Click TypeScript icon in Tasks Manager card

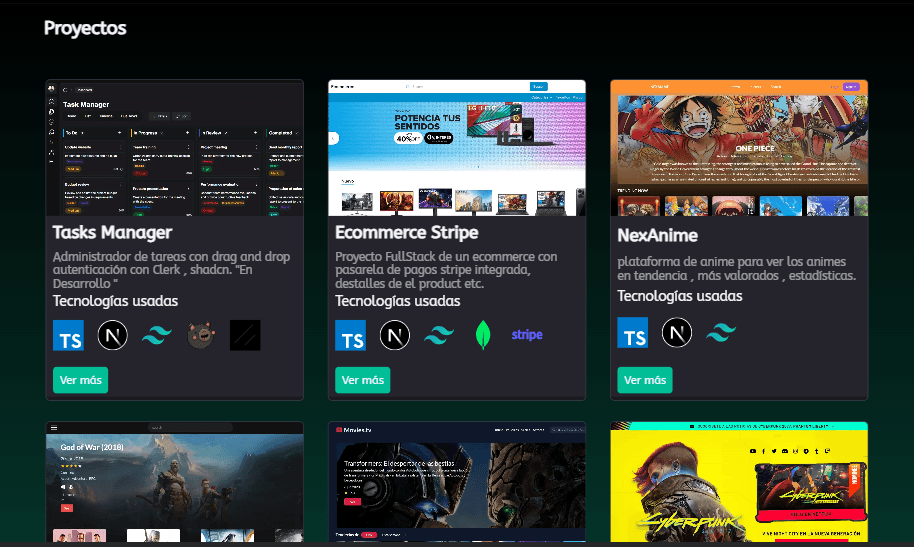click(68, 335)
